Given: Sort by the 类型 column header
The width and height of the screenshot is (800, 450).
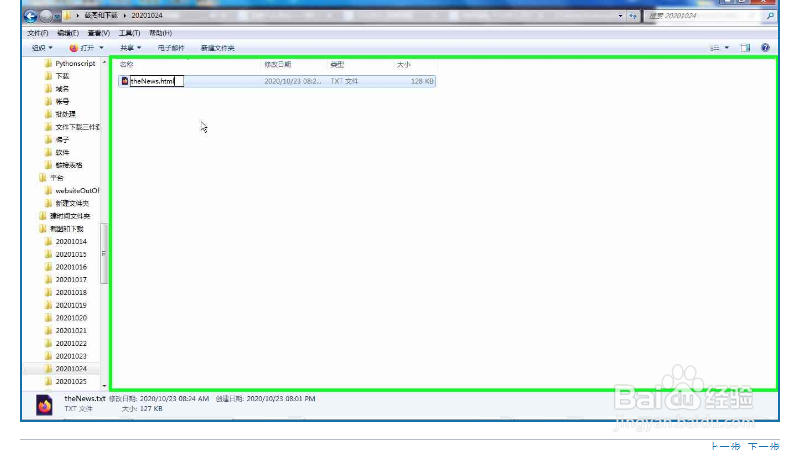Looking at the screenshot, I should tap(337, 65).
